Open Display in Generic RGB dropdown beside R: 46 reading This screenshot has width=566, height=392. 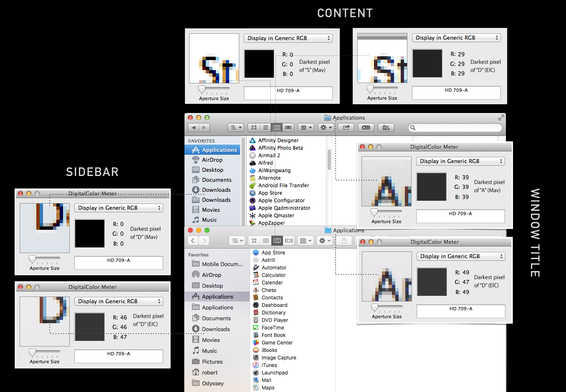pyautogui.click(x=119, y=301)
